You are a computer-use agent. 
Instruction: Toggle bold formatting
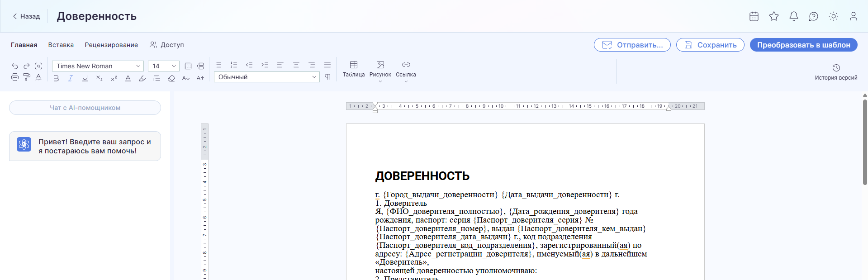56,78
